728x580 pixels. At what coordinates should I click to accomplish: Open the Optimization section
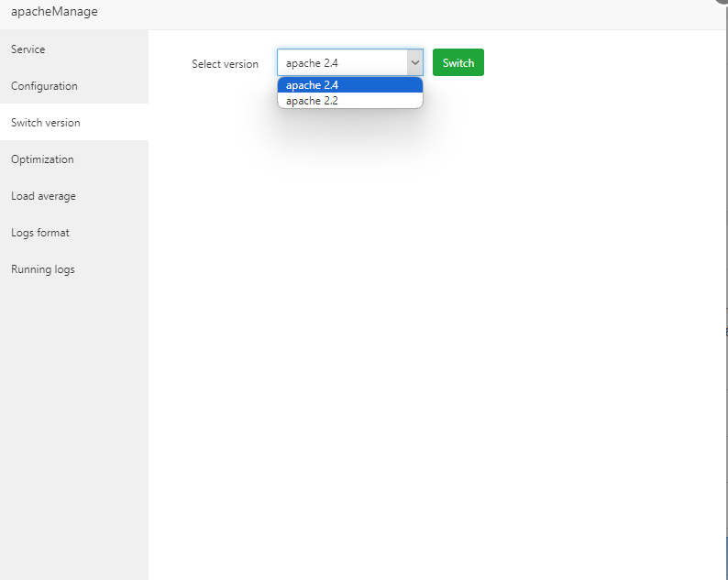click(74, 159)
